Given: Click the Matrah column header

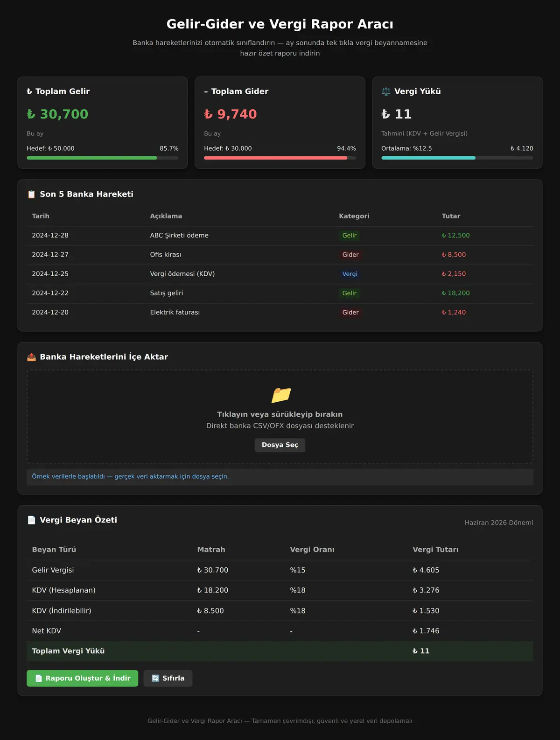Looking at the screenshot, I should coord(211,550).
